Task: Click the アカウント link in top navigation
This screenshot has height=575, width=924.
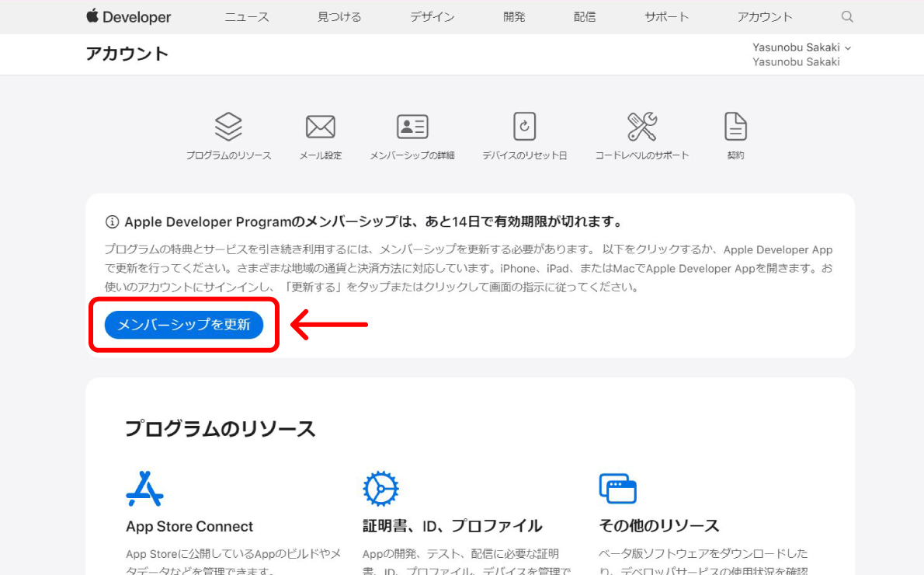Action: pyautogui.click(x=765, y=16)
